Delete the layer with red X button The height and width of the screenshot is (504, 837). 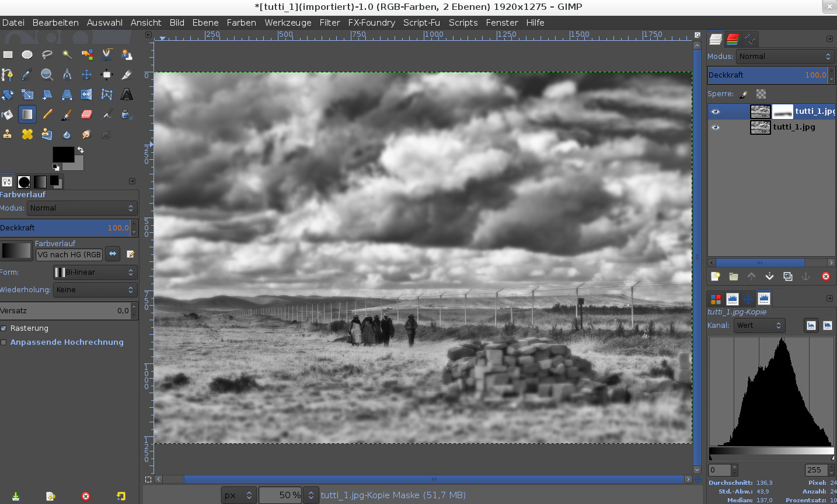pos(826,276)
